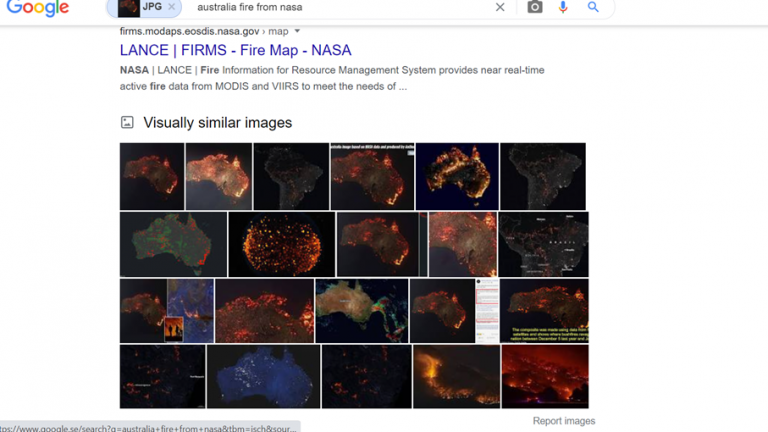Click the Google logo

click(x=38, y=8)
